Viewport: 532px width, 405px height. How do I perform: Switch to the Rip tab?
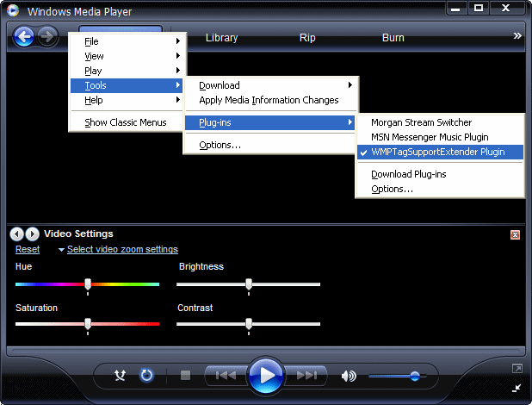click(x=307, y=37)
